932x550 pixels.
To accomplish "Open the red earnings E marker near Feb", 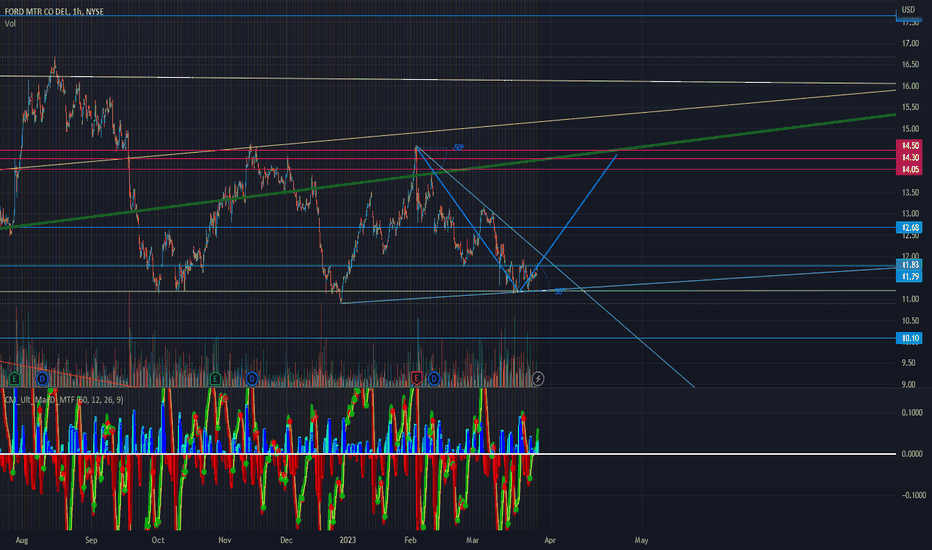I will 416,378.
